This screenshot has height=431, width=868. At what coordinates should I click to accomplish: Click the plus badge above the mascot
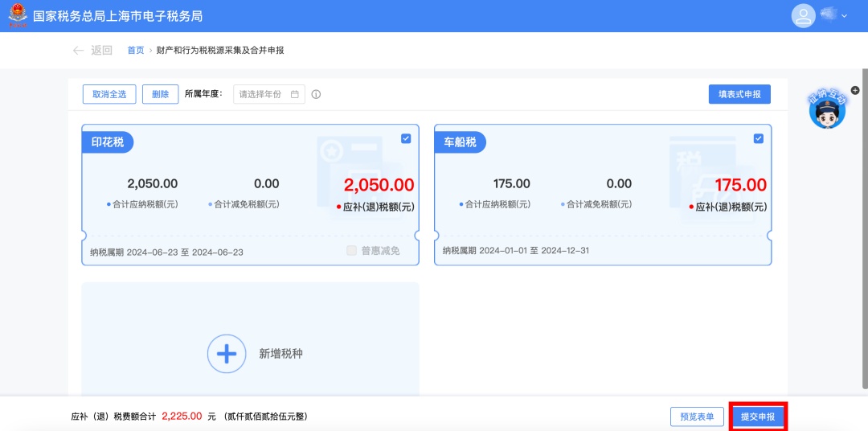(855, 90)
